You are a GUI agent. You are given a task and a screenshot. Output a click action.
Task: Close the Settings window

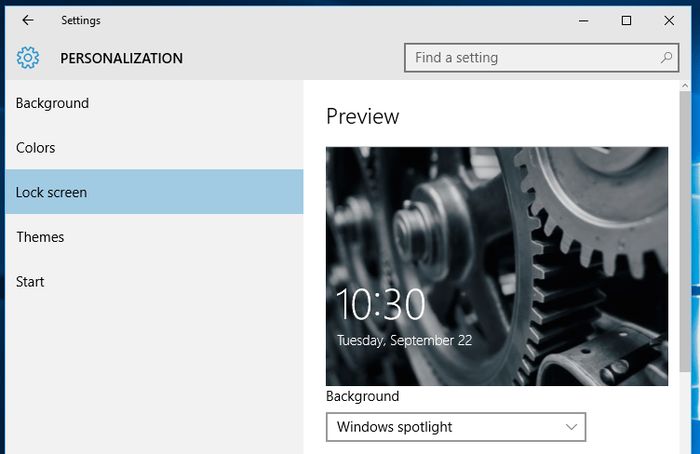coord(669,21)
